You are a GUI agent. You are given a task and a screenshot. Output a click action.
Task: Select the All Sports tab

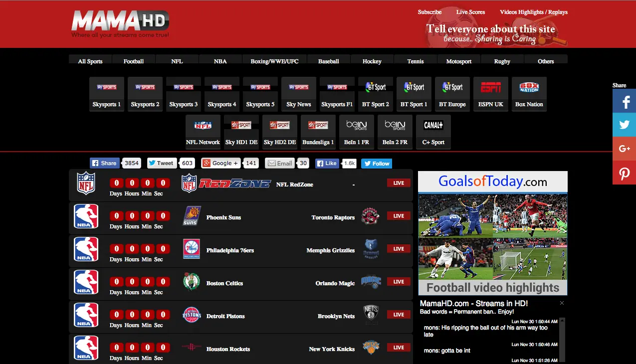click(x=90, y=59)
